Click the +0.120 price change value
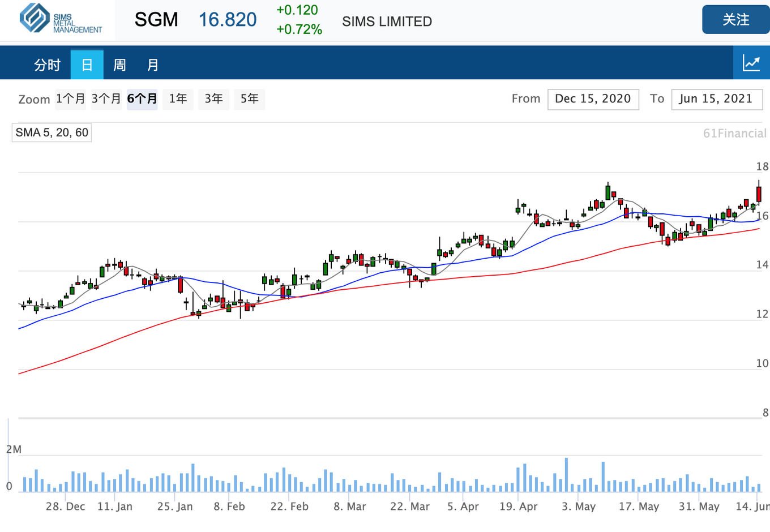The width and height of the screenshot is (770, 532). click(297, 10)
